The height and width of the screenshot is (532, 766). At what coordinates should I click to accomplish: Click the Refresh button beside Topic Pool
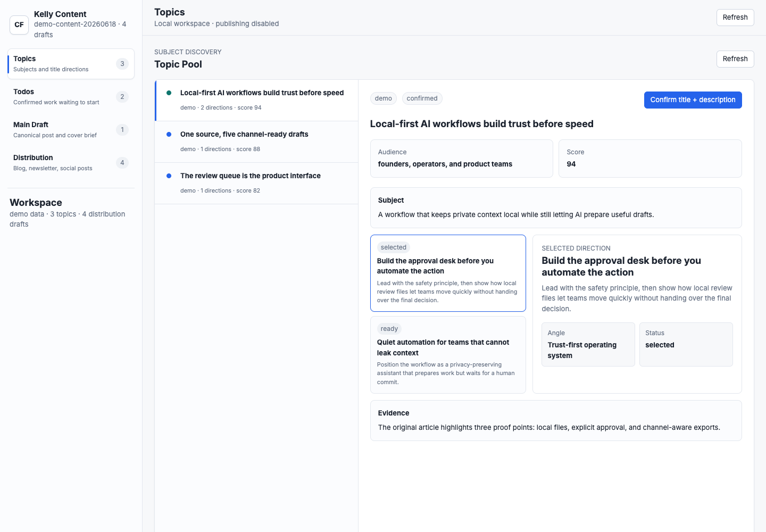735,59
